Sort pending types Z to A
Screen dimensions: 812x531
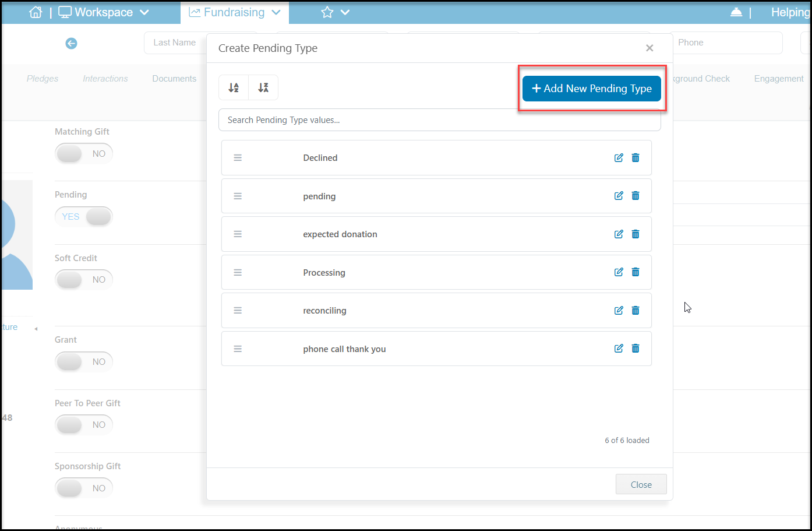pyautogui.click(x=263, y=87)
